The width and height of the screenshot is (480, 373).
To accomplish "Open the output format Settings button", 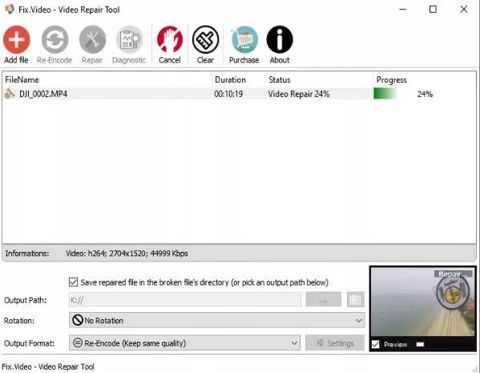I will click(335, 343).
